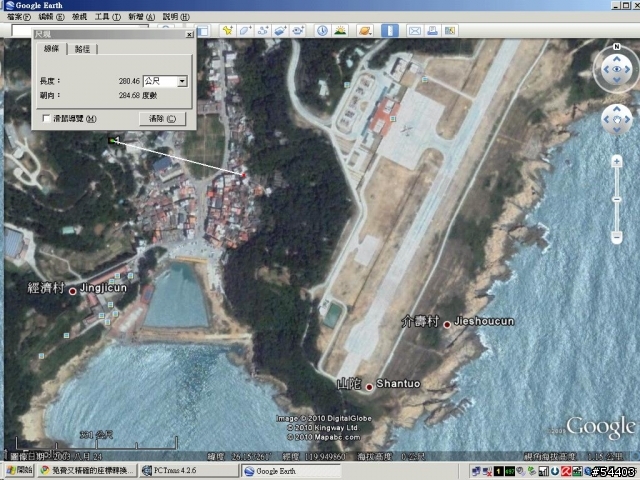Click the North indicator on compass
Image resolution: width=640 pixels, height=480 pixels.
[617, 47]
